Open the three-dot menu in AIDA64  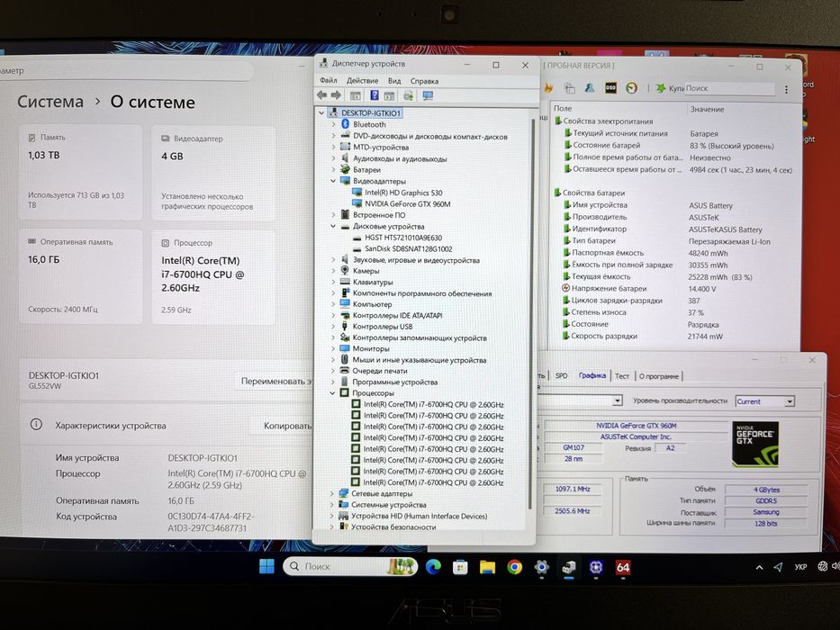click(786, 89)
